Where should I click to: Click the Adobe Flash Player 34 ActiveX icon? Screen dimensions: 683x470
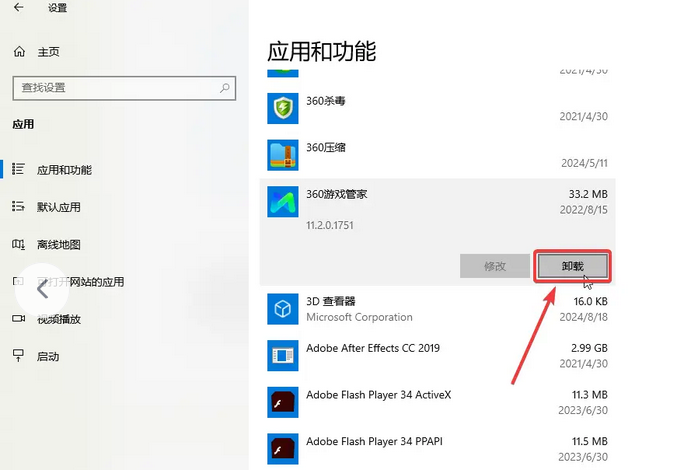[283, 402]
